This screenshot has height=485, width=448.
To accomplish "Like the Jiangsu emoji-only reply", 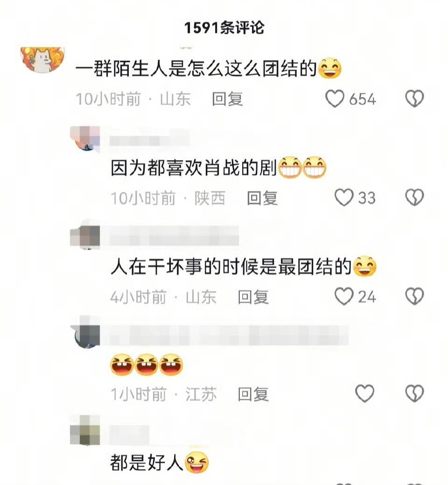I will pos(365,394).
